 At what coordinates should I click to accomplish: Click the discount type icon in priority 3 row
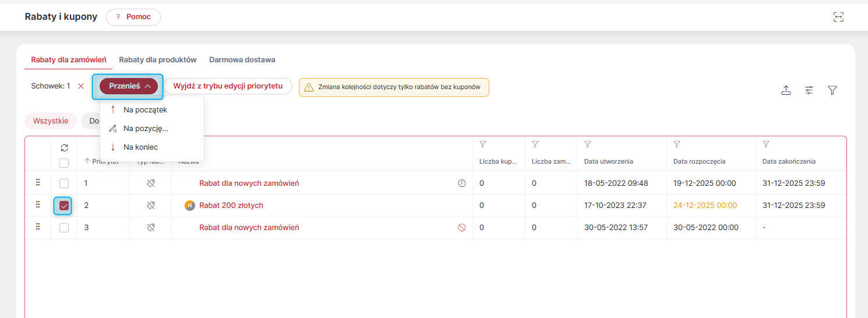pos(150,228)
